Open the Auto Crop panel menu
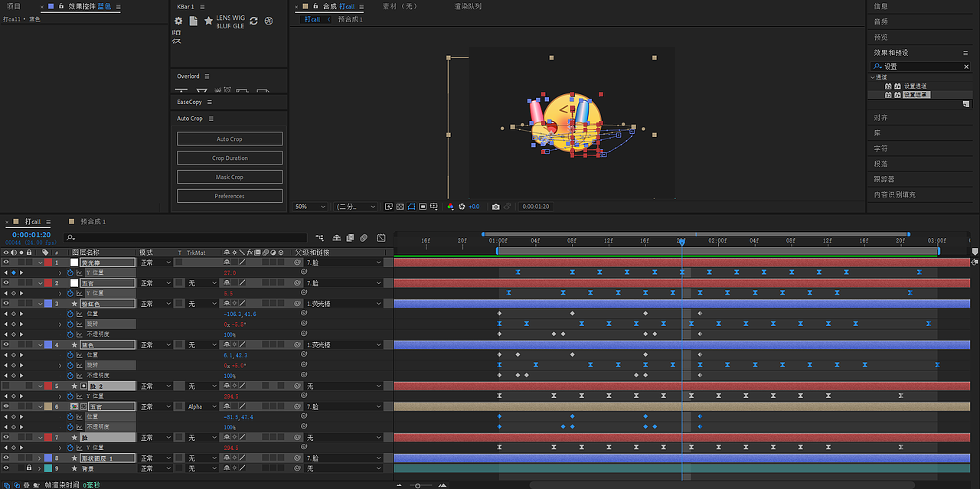The height and width of the screenshot is (489, 980). [x=211, y=119]
